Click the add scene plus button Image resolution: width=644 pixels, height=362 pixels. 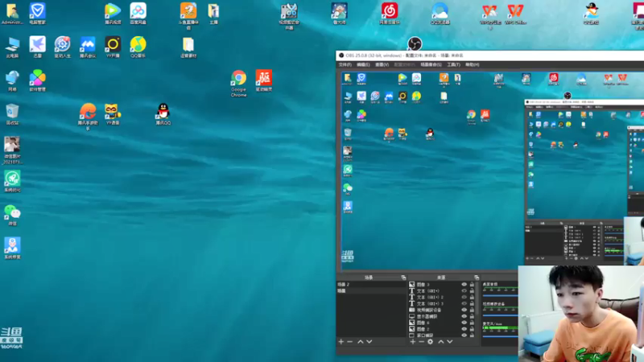coord(341,341)
